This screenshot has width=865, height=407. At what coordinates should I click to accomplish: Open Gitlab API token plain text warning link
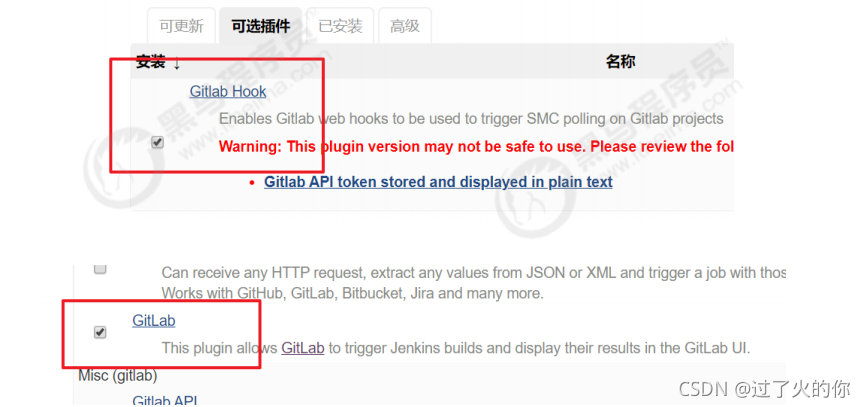[438, 181]
